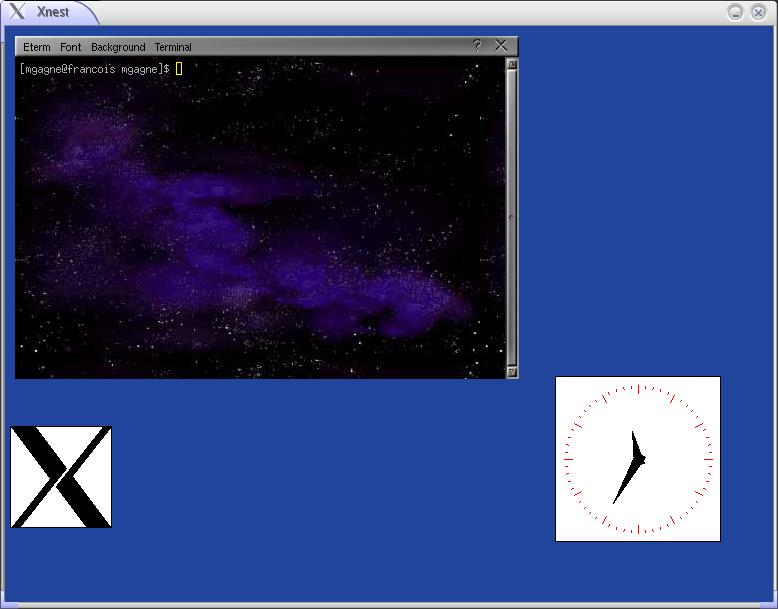Click the question mark icon in Eterm
778x609 pixels.
pos(477,46)
